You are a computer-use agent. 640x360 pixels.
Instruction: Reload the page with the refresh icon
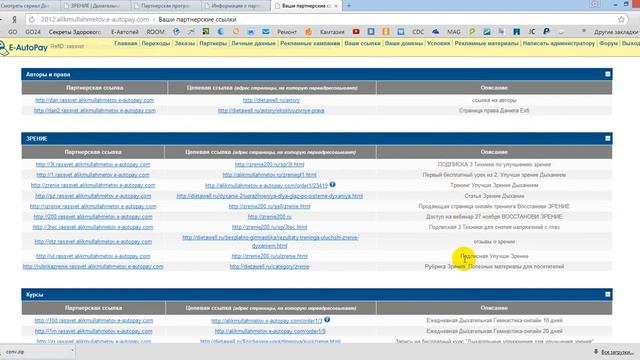32,19
